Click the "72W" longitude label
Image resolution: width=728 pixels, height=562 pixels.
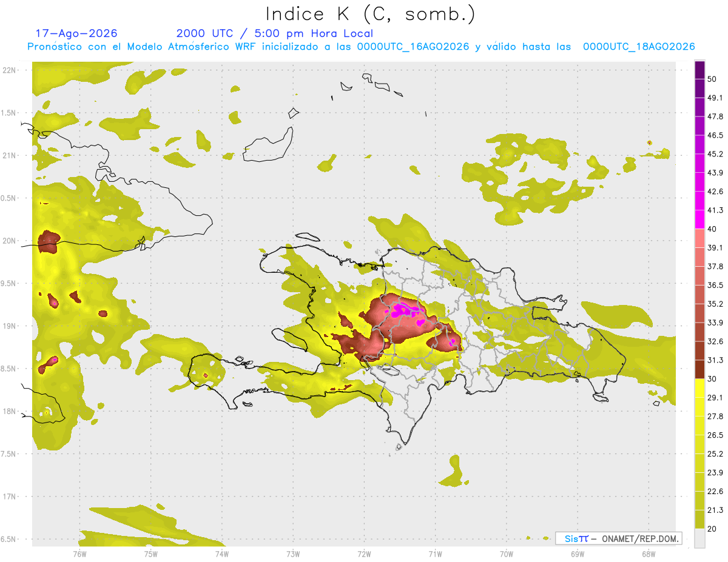pos(364,554)
